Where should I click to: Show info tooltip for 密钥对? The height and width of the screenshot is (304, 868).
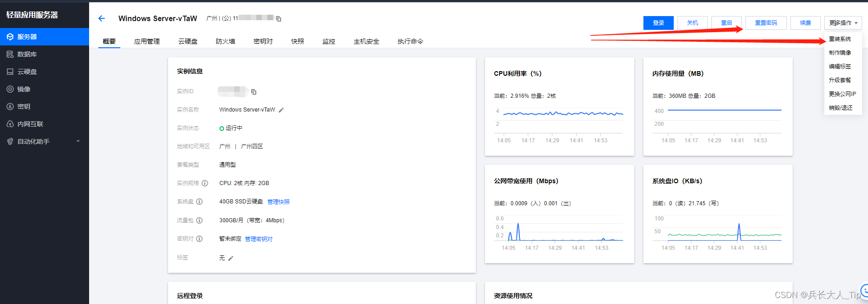pos(199,239)
